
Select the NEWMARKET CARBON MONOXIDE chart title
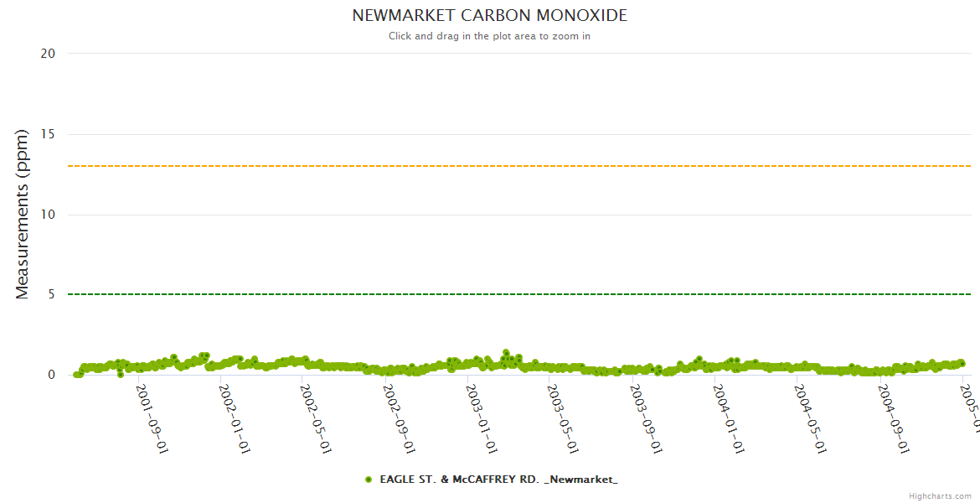click(x=489, y=16)
